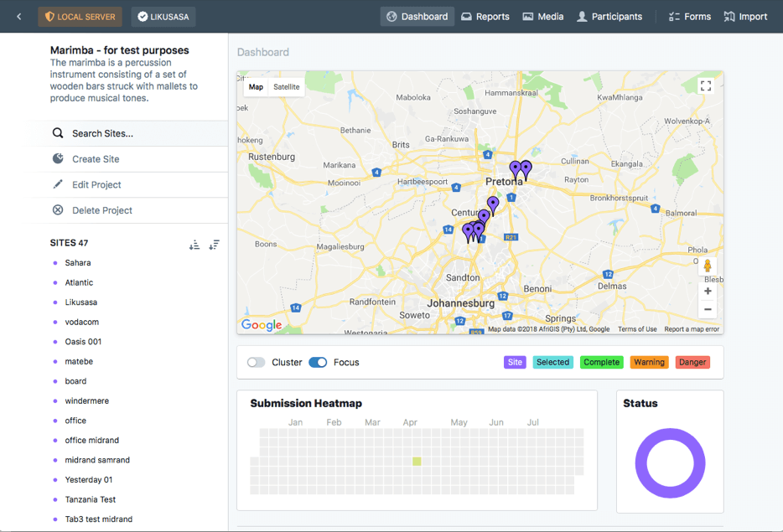Click the Search Sites input field
Screen dimensions: 783x532
click(134, 133)
